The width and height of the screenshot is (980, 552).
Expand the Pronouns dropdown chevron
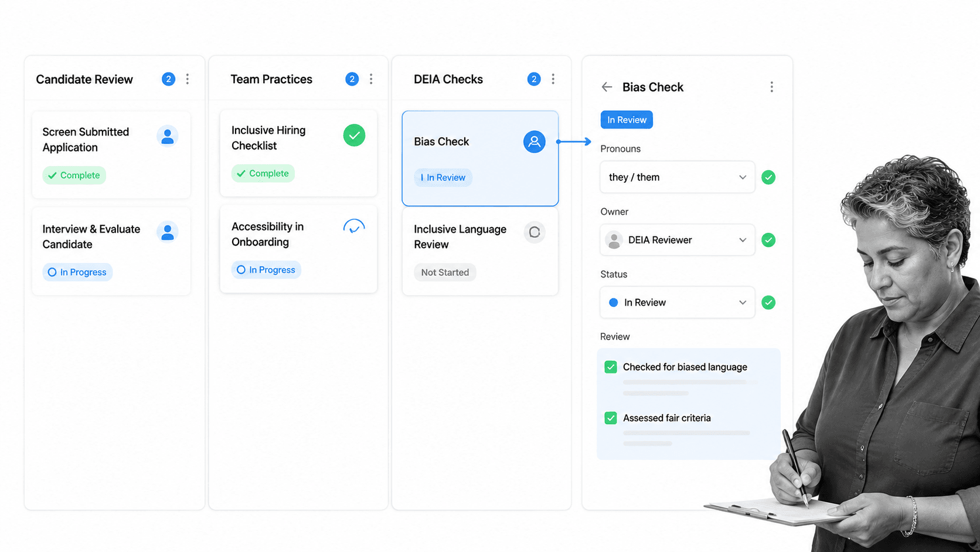(x=742, y=177)
